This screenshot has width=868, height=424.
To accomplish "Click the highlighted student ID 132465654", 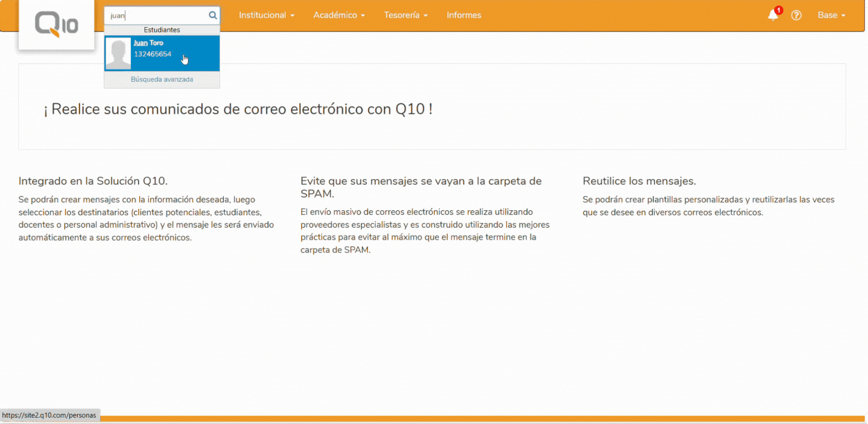I will (x=153, y=54).
